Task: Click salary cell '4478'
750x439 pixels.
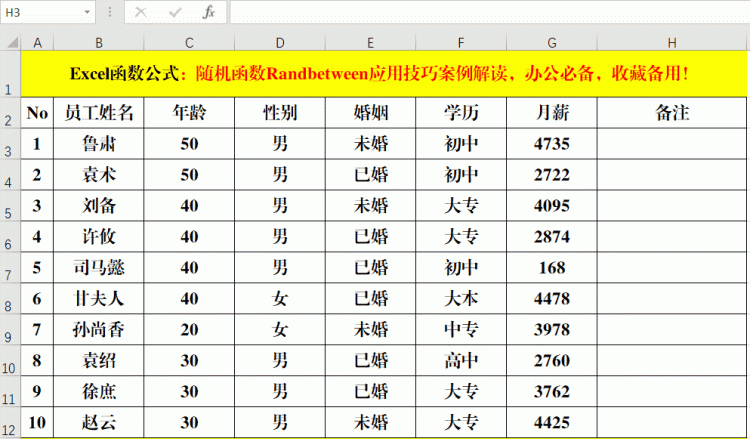Action: (552, 298)
